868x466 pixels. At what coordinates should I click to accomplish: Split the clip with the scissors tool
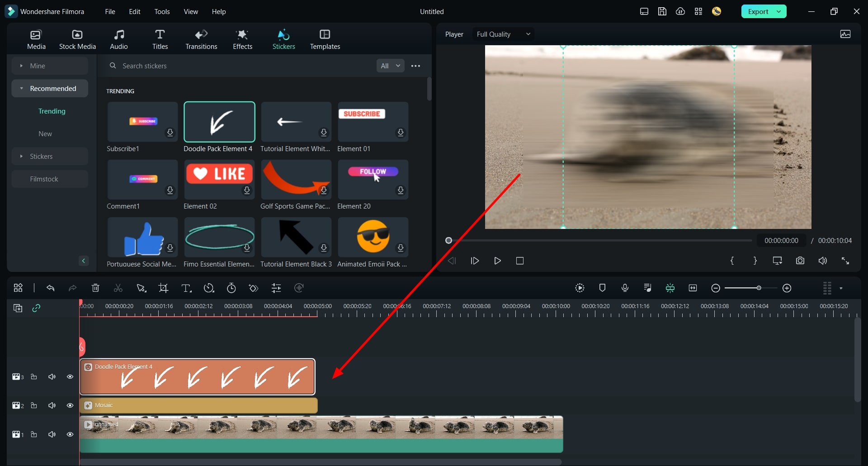(118, 288)
